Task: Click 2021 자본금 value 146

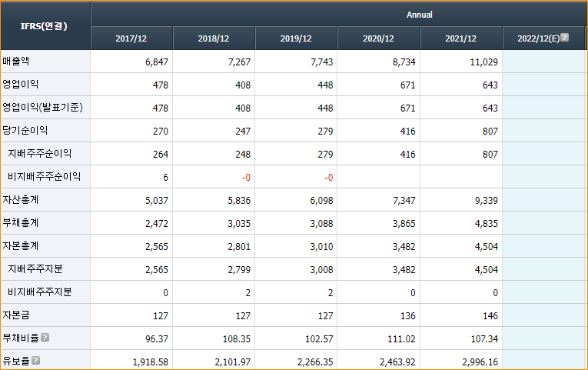Action: pyautogui.click(x=490, y=316)
